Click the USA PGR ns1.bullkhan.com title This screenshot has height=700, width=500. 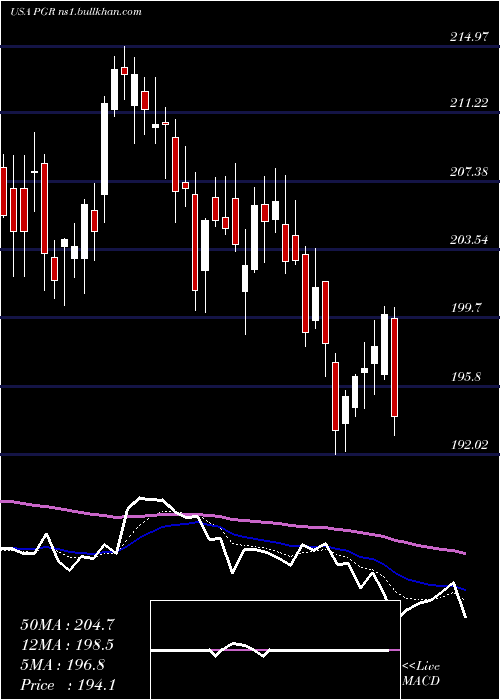click(76, 12)
